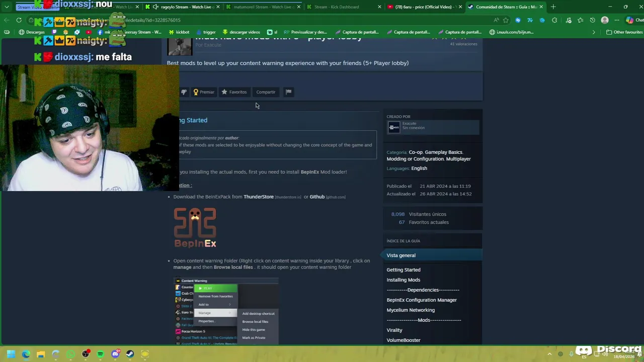Jump to Mycelium Networking section
Screen dimensions: 644x362
point(411,310)
